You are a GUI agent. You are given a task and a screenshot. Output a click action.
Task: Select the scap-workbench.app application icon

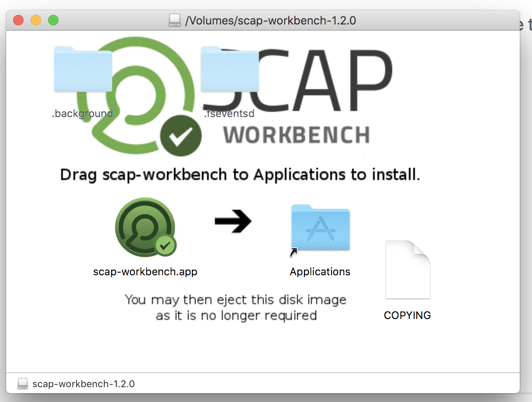[x=145, y=228]
